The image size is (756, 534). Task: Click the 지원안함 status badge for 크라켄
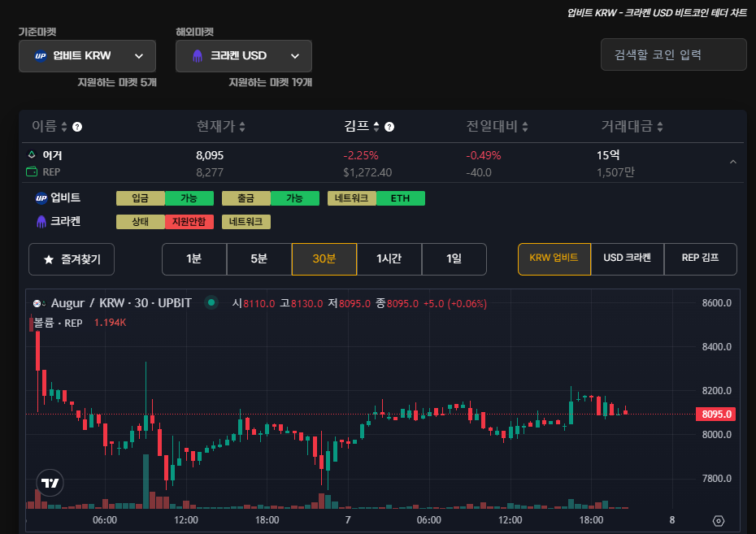click(189, 222)
